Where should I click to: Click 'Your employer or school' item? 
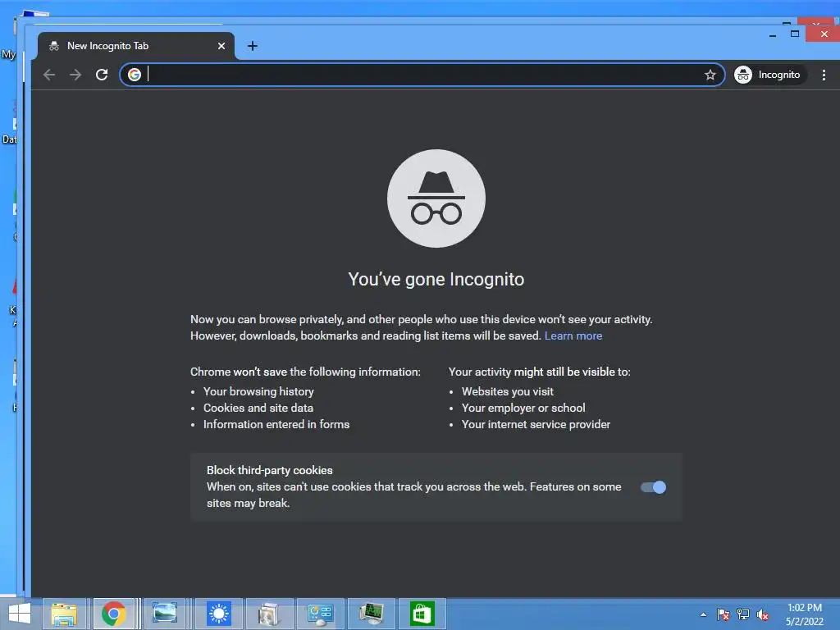[x=523, y=409]
